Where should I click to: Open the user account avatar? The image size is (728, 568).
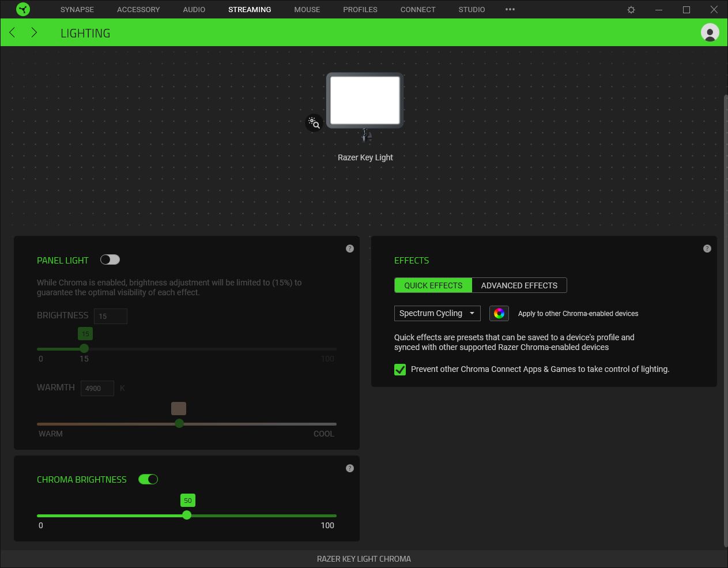[x=710, y=33]
